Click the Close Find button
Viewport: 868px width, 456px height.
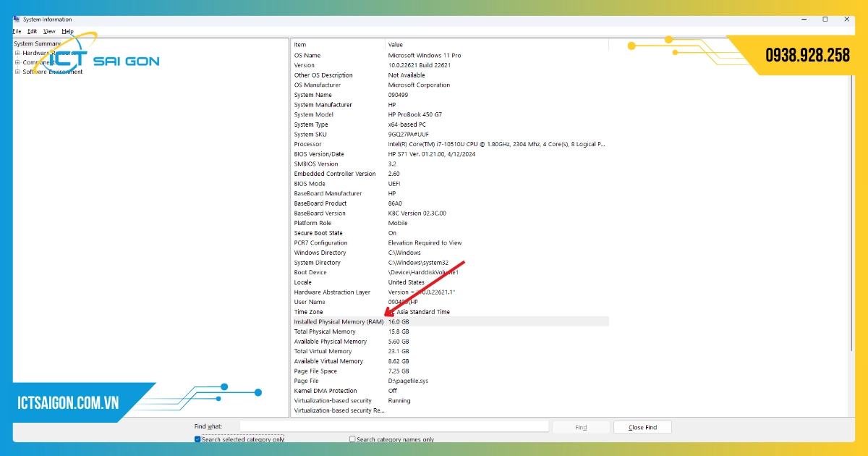pyautogui.click(x=642, y=427)
